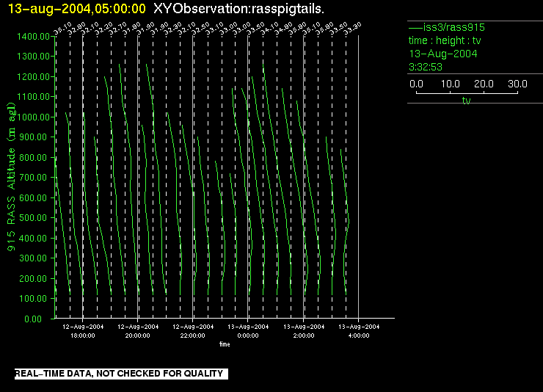This screenshot has width=543, height=392.
Task: Click the 13-Aug-2004 date in the legend
Action: 443,54
